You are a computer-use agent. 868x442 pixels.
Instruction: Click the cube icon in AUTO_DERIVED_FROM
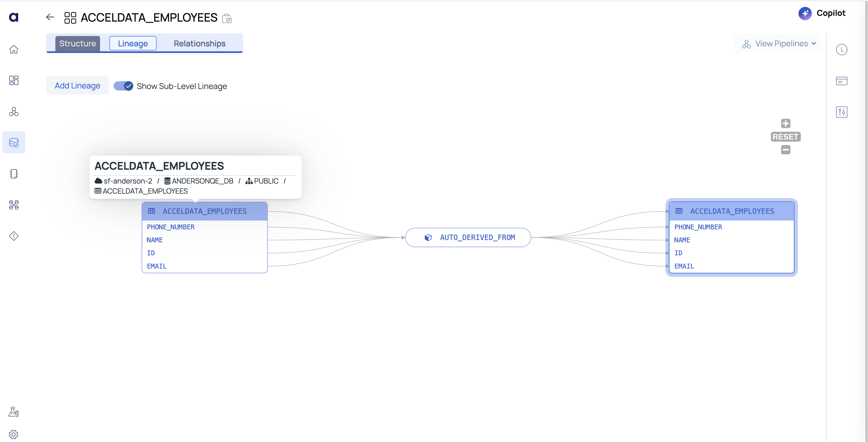pos(428,238)
